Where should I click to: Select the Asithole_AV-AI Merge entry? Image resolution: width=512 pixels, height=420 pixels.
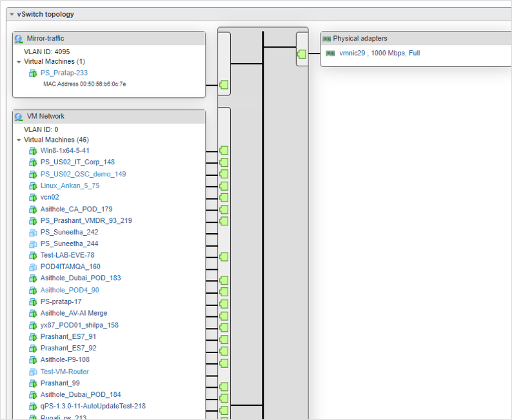[74, 313]
